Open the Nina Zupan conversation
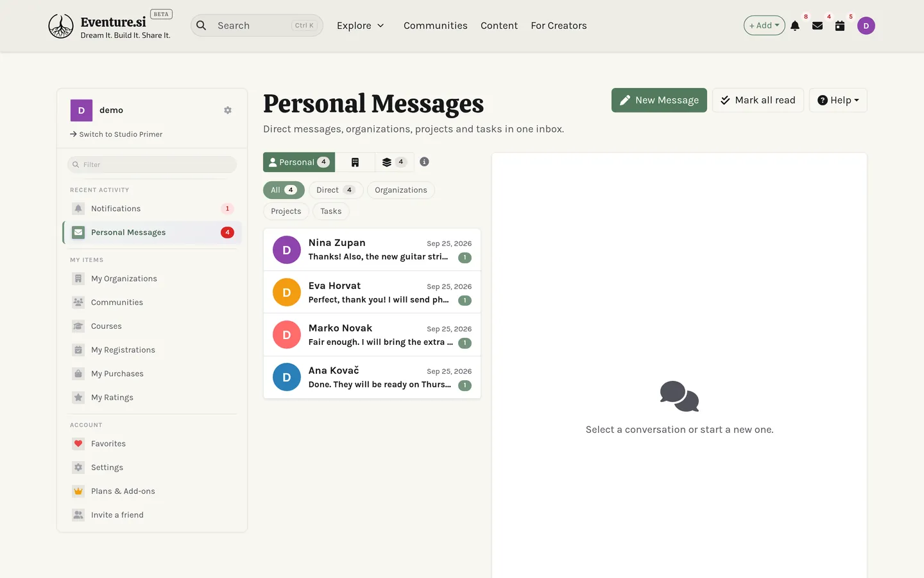This screenshot has height=578, width=924. point(372,250)
